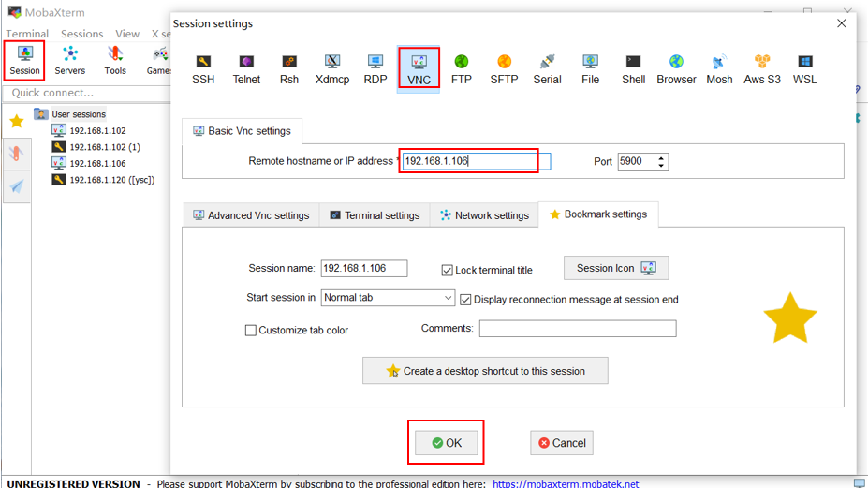This screenshot has height=488, width=868.
Task: Select the RDP session type
Action: coord(375,69)
